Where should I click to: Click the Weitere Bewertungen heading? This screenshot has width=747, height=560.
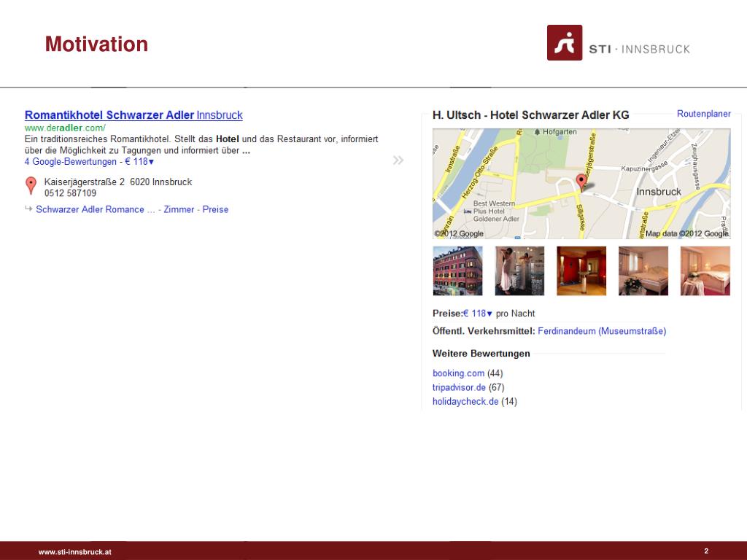point(481,354)
